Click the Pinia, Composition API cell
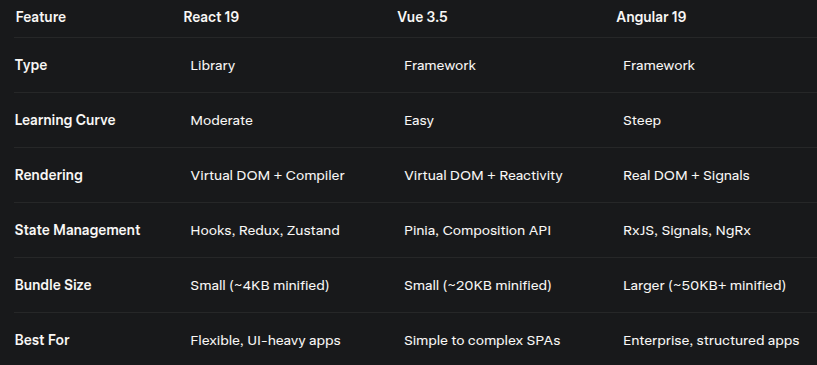 click(477, 231)
